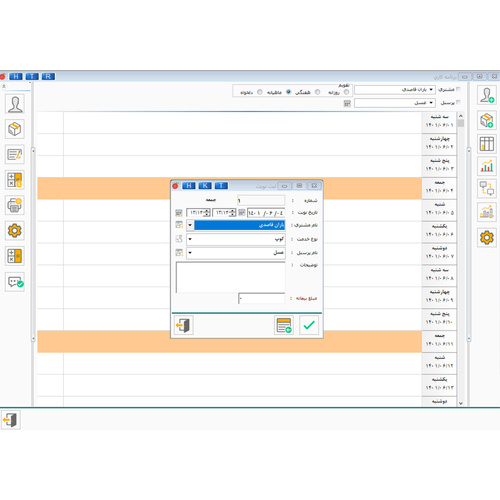
Task: Select the دلخواه (custom) calendar radio button
Action: pos(260,92)
